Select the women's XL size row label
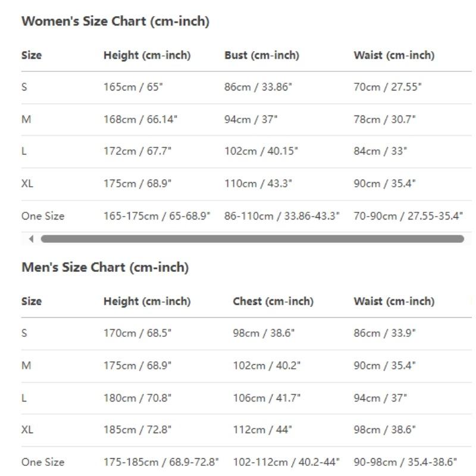Screen dimensions: 476x476 click(x=27, y=184)
